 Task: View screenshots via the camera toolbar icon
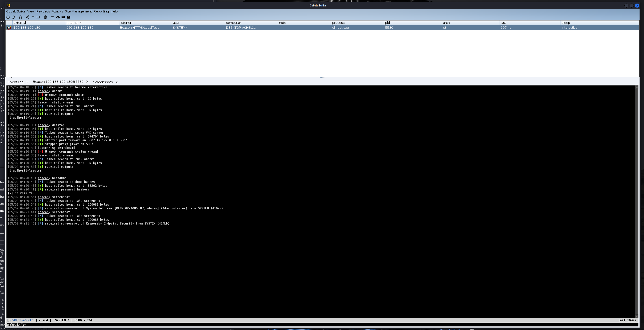69,17
